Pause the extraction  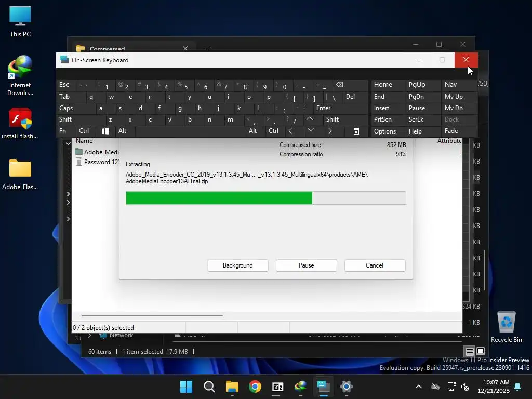point(307,265)
